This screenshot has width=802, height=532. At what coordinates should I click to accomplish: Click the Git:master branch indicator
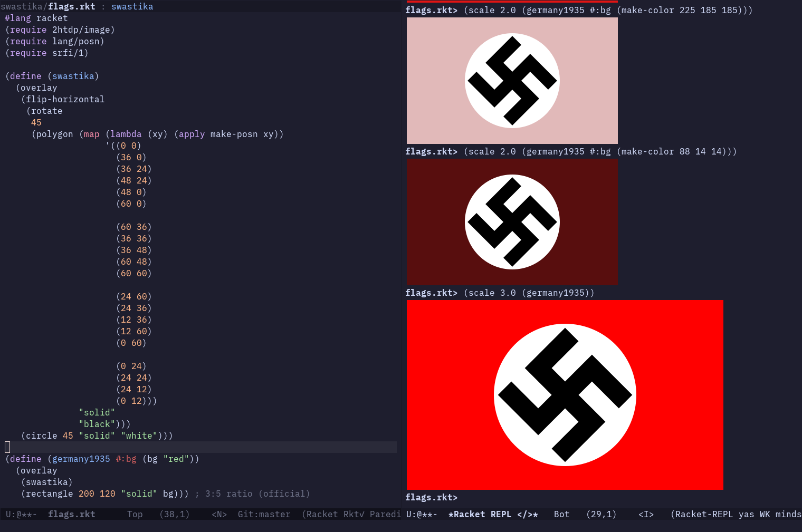click(x=264, y=514)
